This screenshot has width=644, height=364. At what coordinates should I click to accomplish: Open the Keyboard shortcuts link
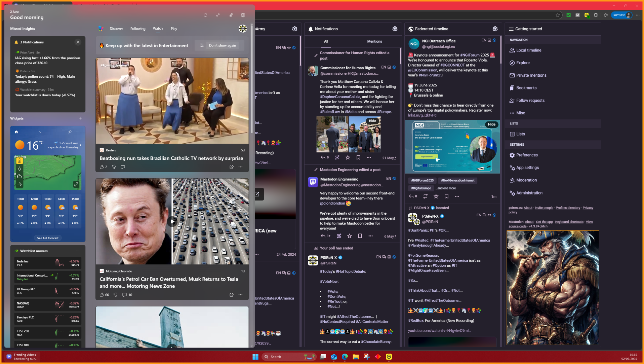pyautogui.click(x=569, y=222)
